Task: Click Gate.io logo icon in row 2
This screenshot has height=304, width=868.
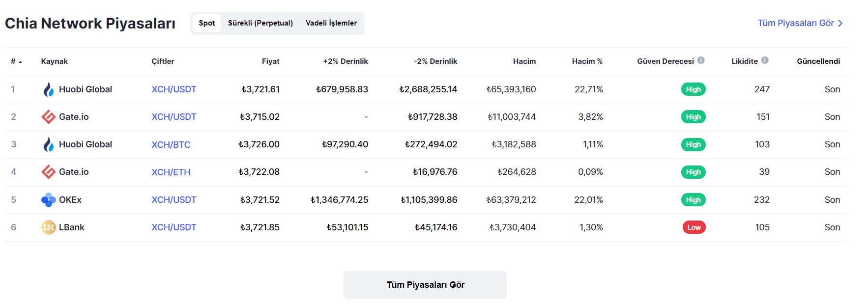Action: tap(48, 117)
